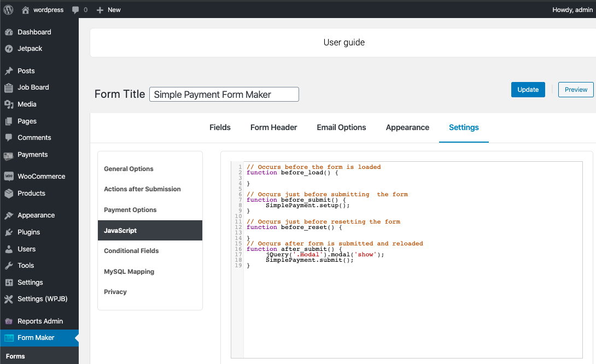Click the Form Title input field
Screen dimensions: 596x364
tap(224, 94)
